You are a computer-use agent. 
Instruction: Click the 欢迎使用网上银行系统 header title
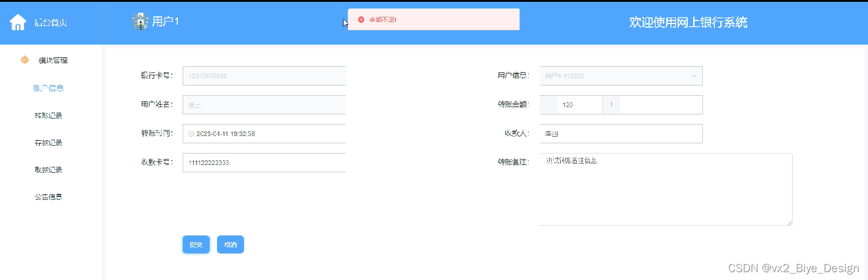point(688,22)
